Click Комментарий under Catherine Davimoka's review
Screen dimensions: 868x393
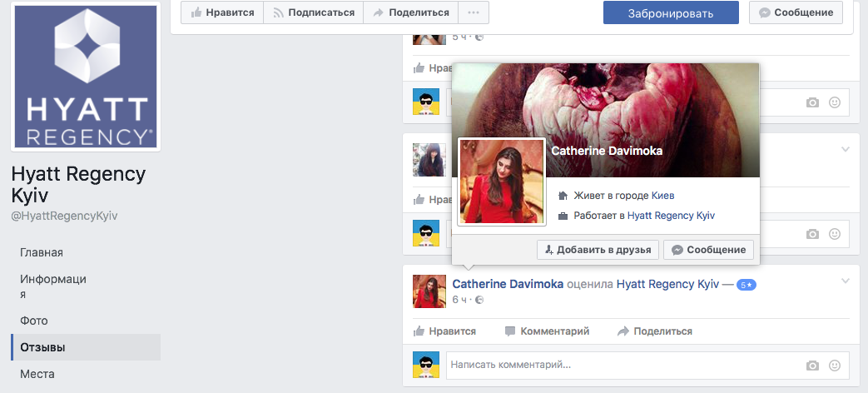(x=547, y=331)
